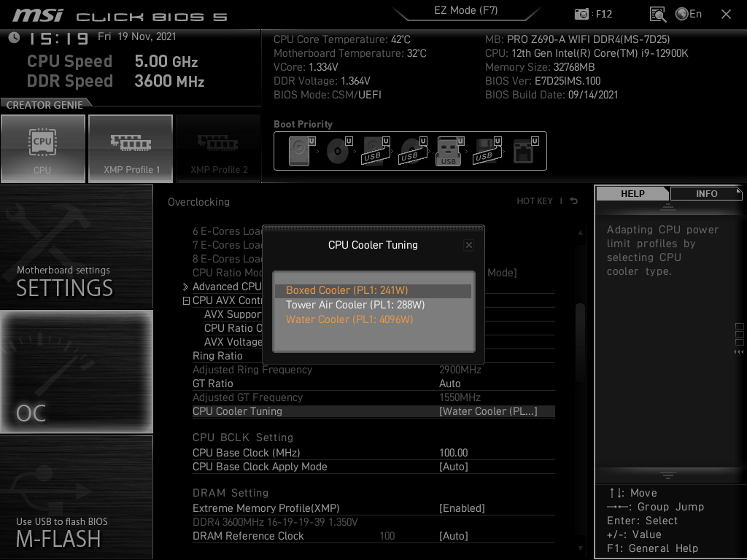This screenshot has height=560, width=747.
Task: Click the CPU Speed 5.00 GHz reading
Action: 166,61
